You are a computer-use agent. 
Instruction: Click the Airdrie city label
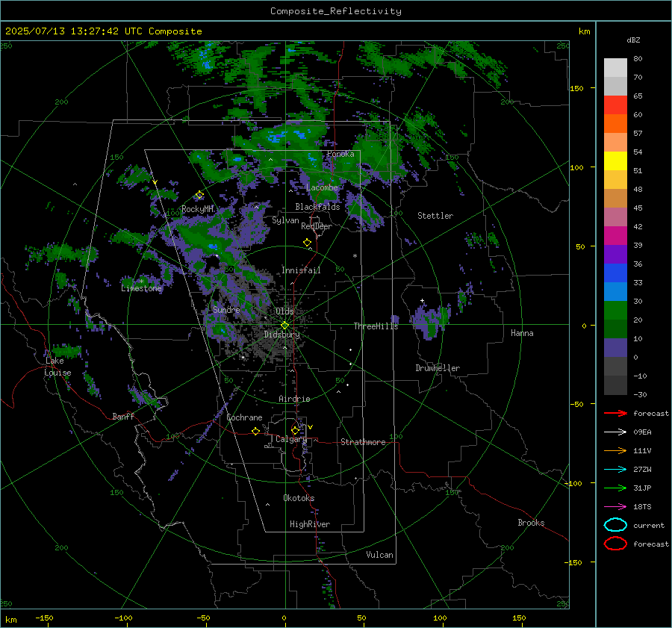click(294, 399)
